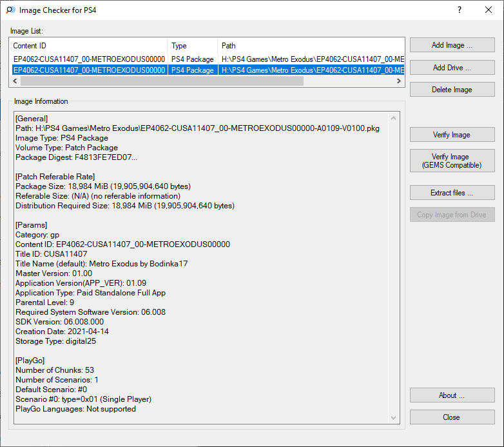Sort by the Type column header
The width and height of the screenshot is (504, 447).
193,46
